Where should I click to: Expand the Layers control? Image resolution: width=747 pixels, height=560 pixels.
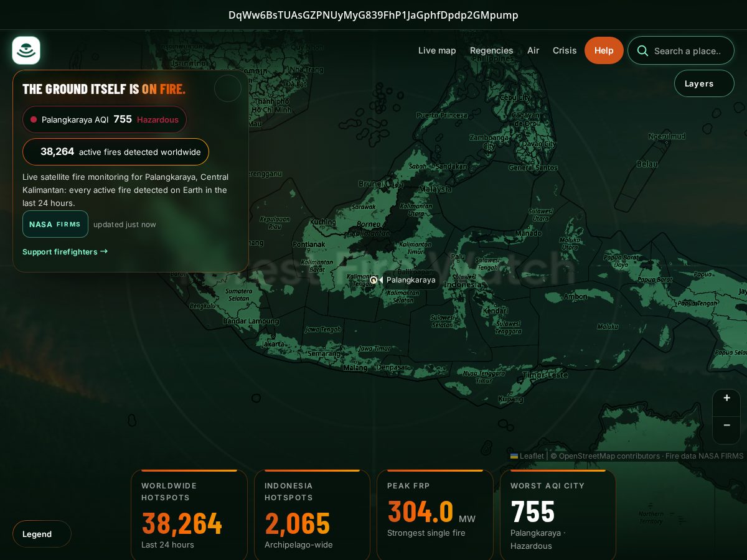704,83
